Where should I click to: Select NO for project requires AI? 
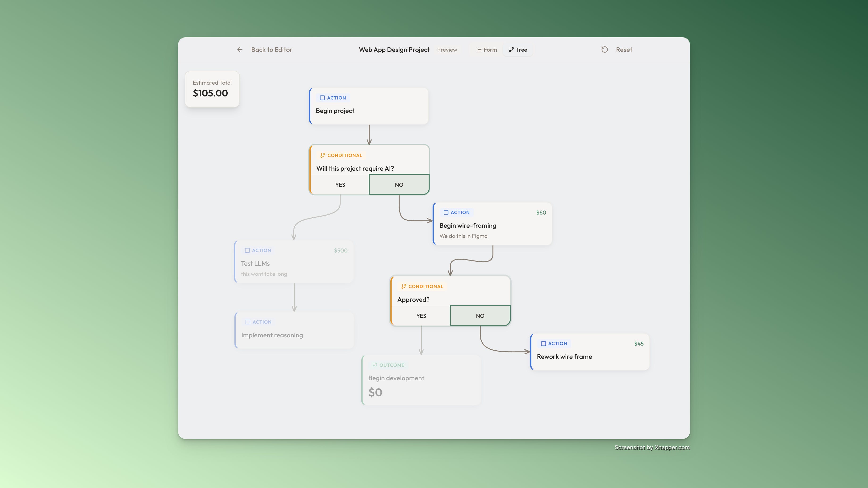point(399,185)
